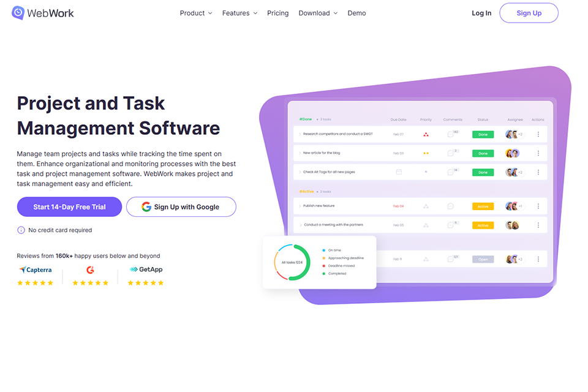The image size is (588, 392).
Task: Open comments with 142 count on Research competitors row
Action: [453, 134]
